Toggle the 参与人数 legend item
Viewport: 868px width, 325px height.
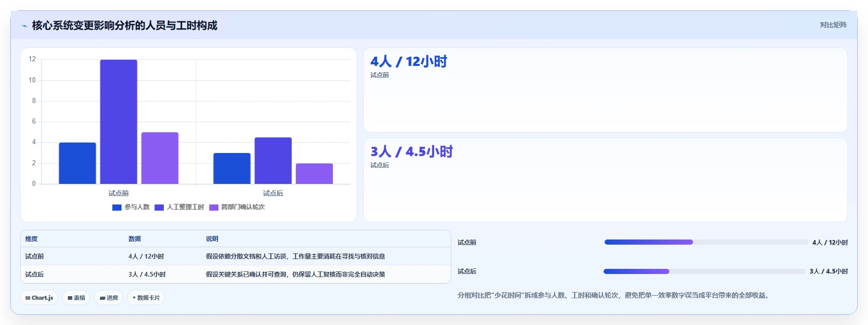(131, 207)
